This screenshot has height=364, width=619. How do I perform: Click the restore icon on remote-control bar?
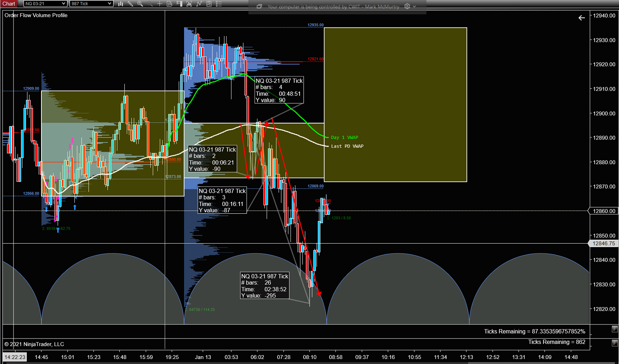coord(259,7)
